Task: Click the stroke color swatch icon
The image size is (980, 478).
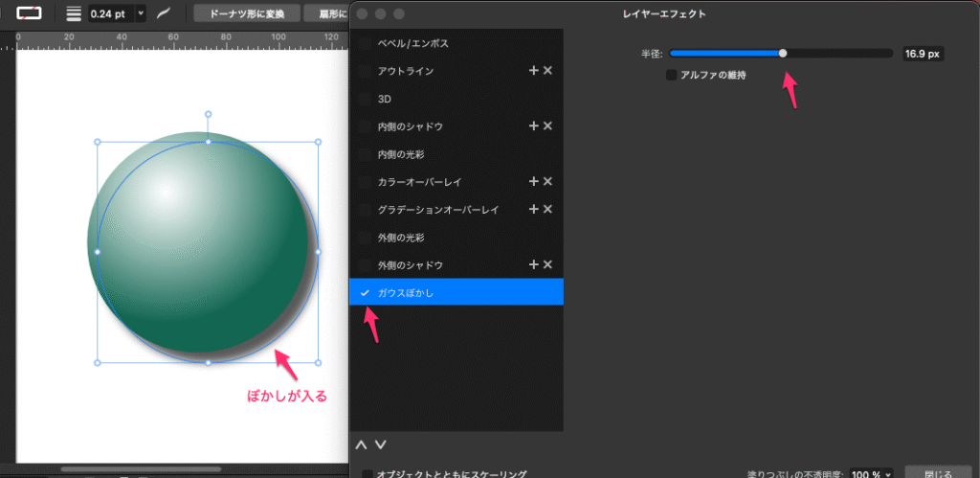Action: (x=31, y=12)
